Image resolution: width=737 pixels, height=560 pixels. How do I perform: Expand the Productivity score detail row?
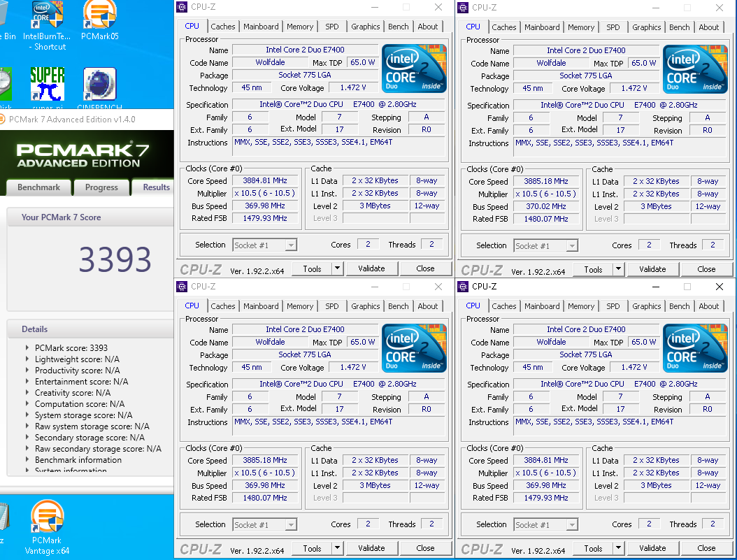tap(27, 371)
